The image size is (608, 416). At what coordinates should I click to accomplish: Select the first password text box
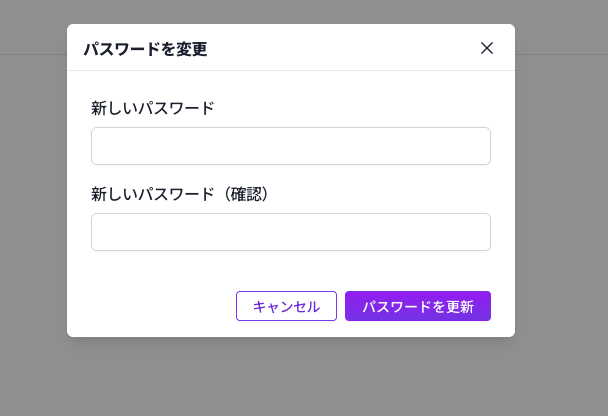(290, 146)
